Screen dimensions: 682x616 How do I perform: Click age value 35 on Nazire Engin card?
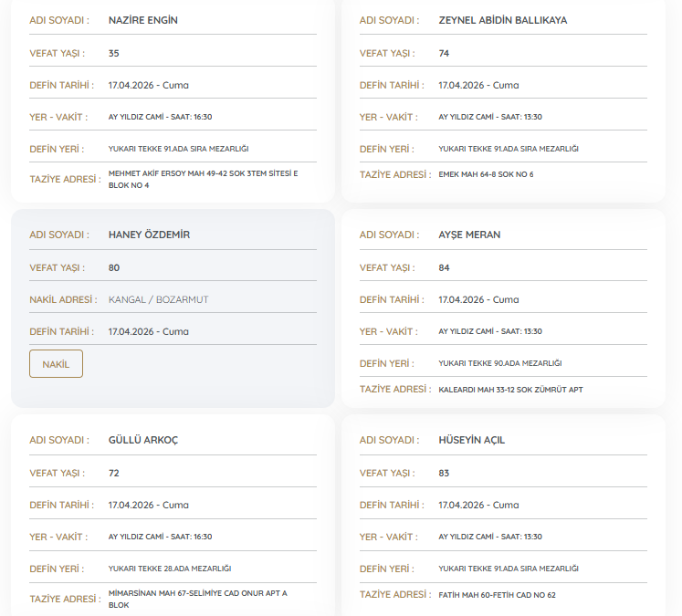click(113, 53)
